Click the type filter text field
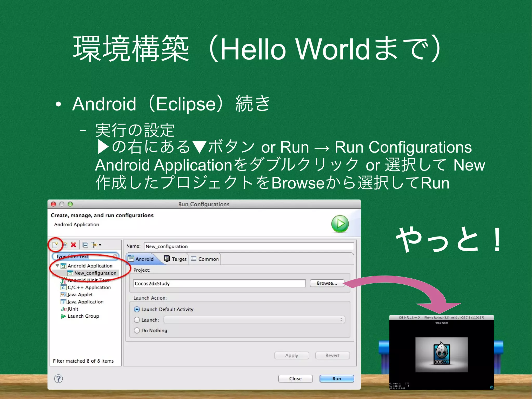 tap(85, 257)
